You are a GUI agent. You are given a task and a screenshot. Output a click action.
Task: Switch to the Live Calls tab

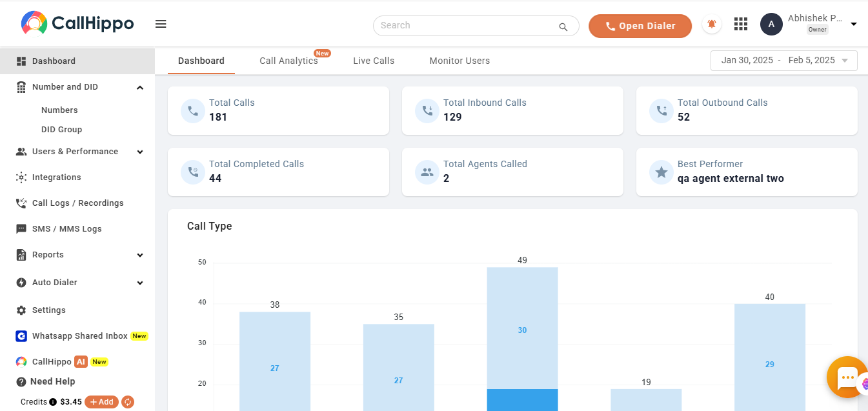pos(374,61)
